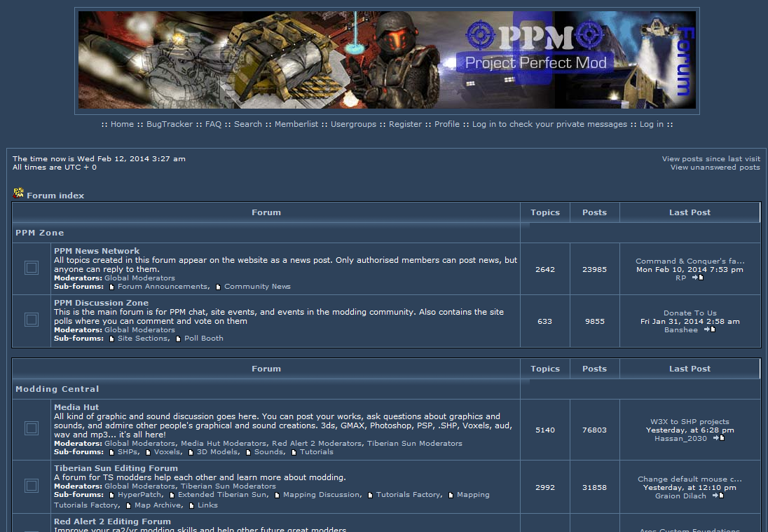
Task: Click the latest post icon beside Hassan_2030
Action: (x=719, y=438)
